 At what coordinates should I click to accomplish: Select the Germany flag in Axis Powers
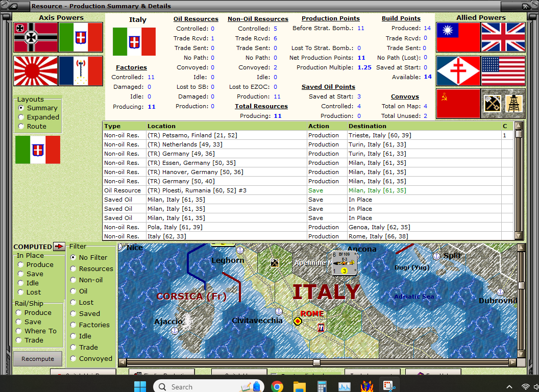pyautogui.click(x=36, y=37)
